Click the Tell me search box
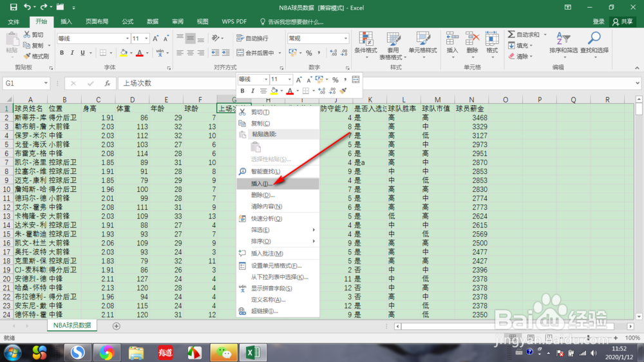The width and height of the screenshot is (644, 362). click(292, 22)
